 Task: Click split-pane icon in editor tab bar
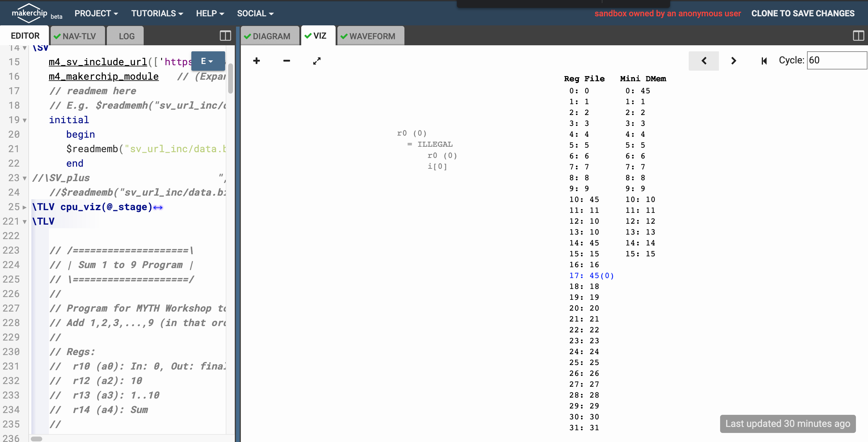(x=225, y=36)
